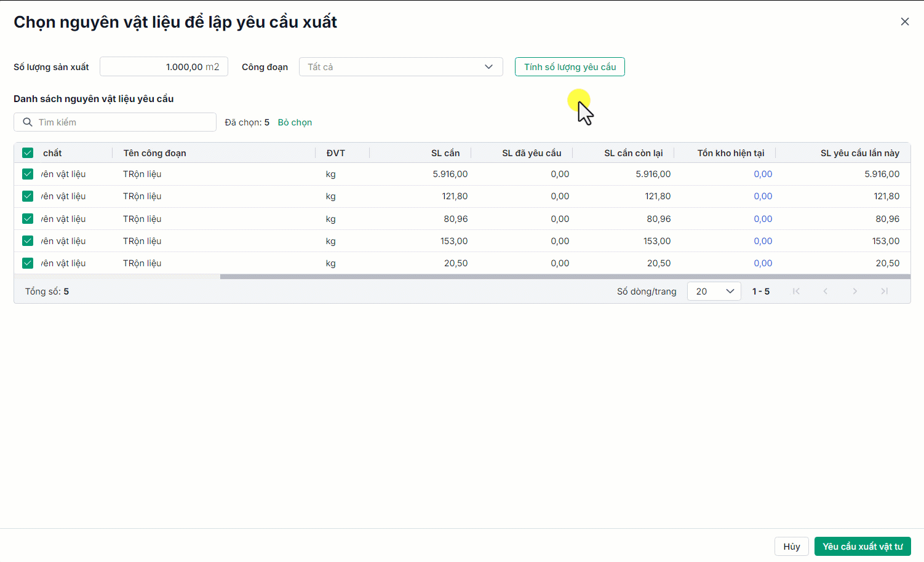The width and height of the screenshot is (924, 562).
Task: Go to next page of table
Action: pos(855,291)
